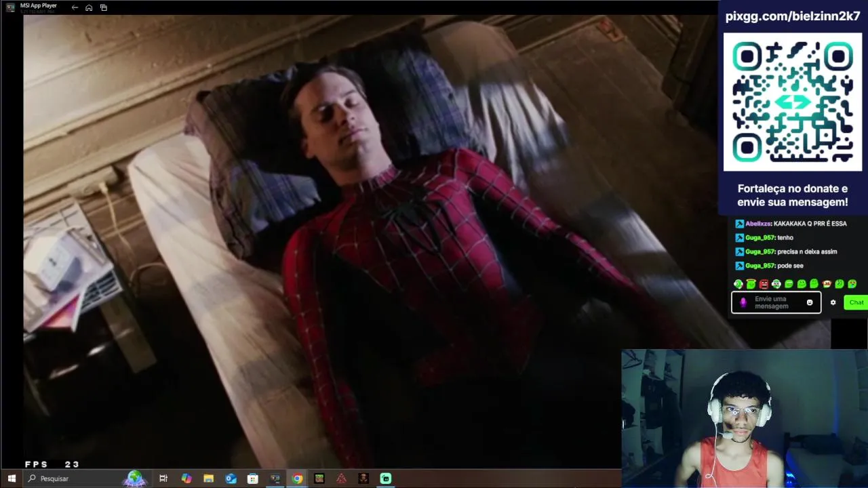Open File Explorer from the taskbar

[208, 479]
